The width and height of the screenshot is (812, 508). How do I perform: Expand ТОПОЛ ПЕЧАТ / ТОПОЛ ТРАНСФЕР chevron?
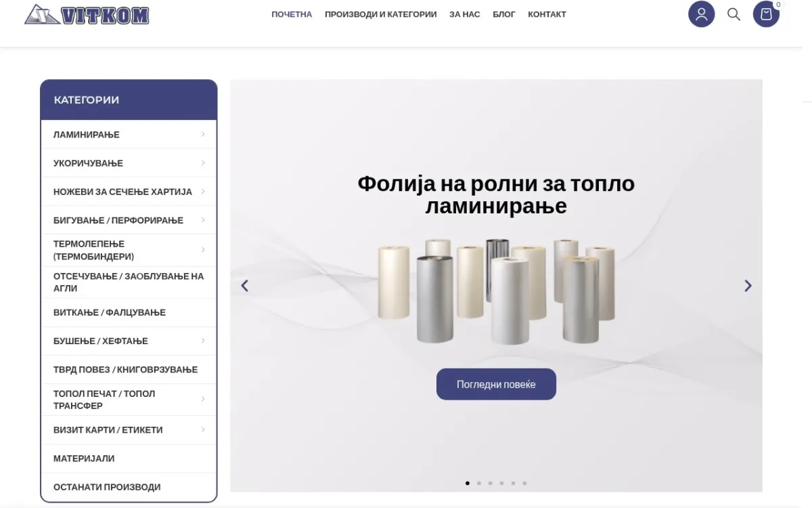point(203,399)
